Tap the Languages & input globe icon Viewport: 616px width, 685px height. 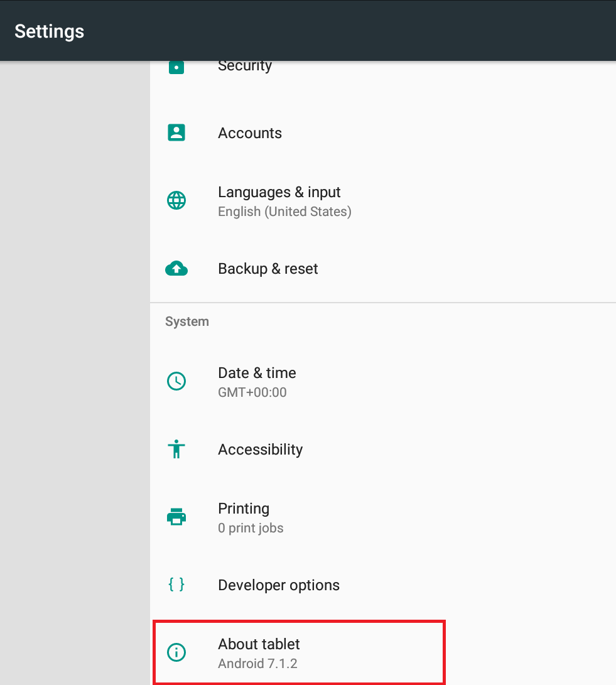tap(176, 201)
